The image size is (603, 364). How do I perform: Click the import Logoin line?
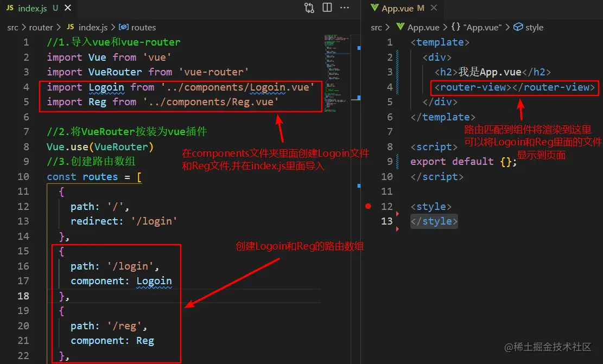[x=180, y=87]
